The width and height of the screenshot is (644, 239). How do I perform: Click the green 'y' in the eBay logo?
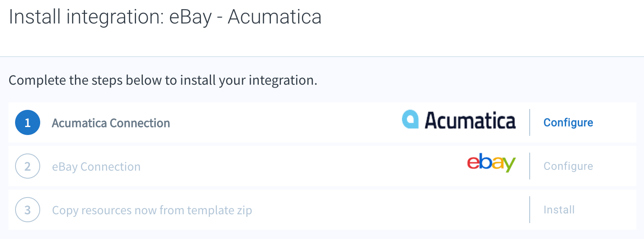[509, 165]
